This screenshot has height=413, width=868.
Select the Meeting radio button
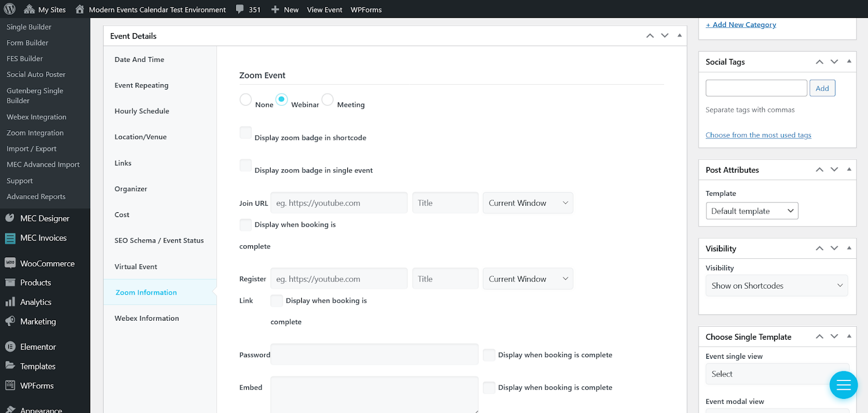[328, 100]
